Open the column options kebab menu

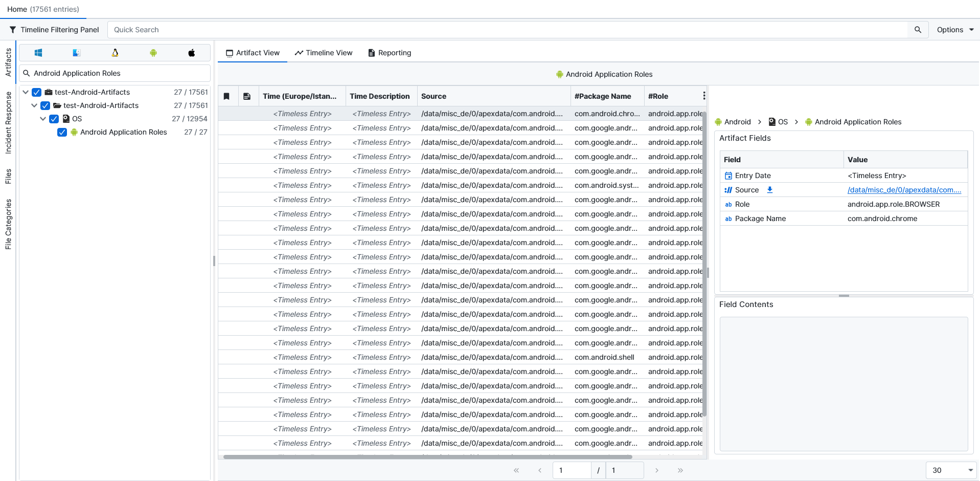[x=704, y=96]
